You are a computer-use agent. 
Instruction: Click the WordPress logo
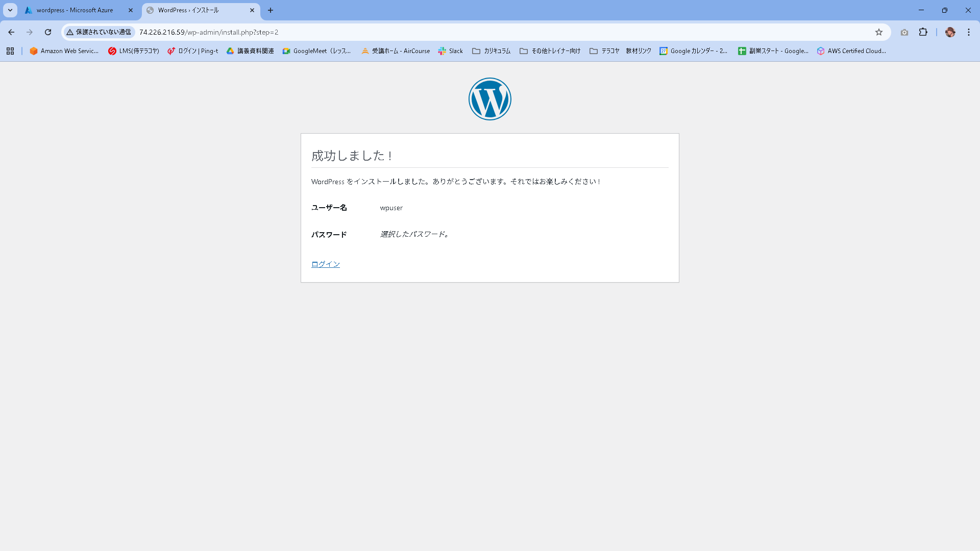489,99
